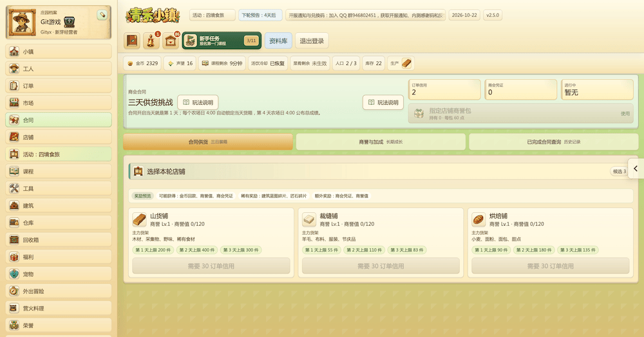Open the 店铺 shops section
644x337 pixels.
click(x=59, y=138)
